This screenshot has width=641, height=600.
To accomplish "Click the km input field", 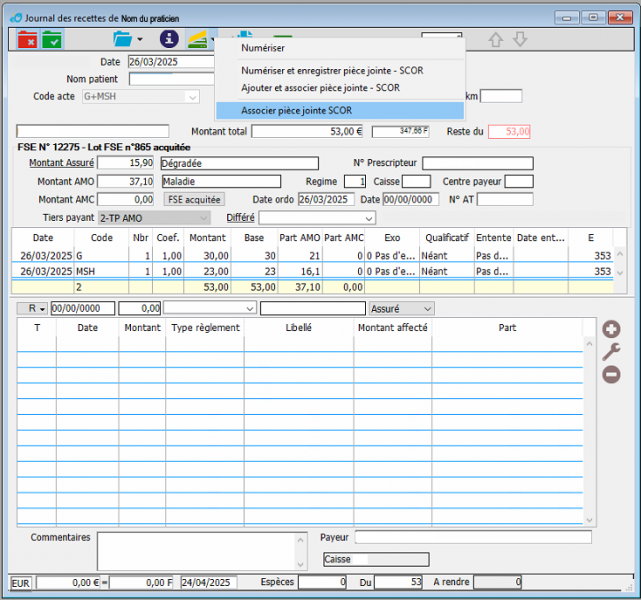I will (501, 96).
